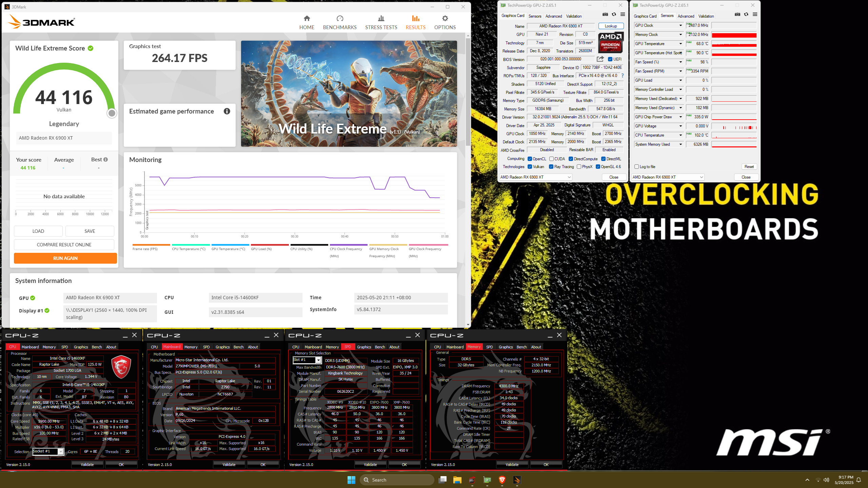Open the 3DMark HOME icon
The image size is (868, 488).
pos(307,18)
